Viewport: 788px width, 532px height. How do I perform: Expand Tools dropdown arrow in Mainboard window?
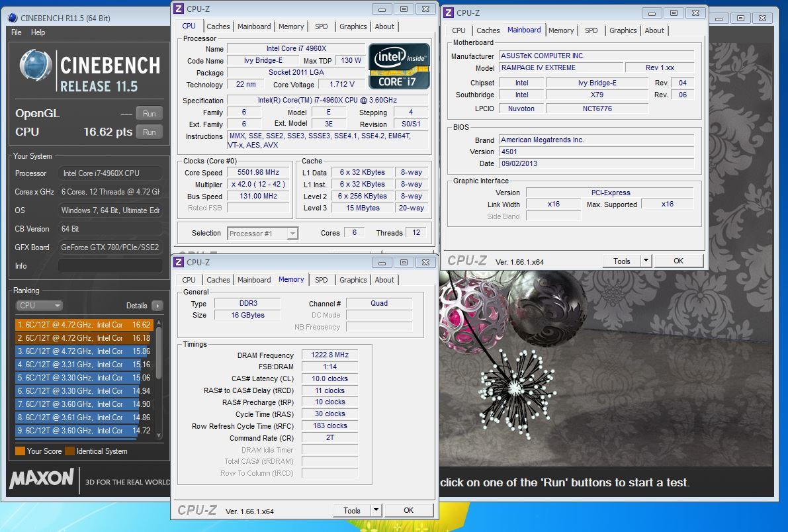(646, 261)
